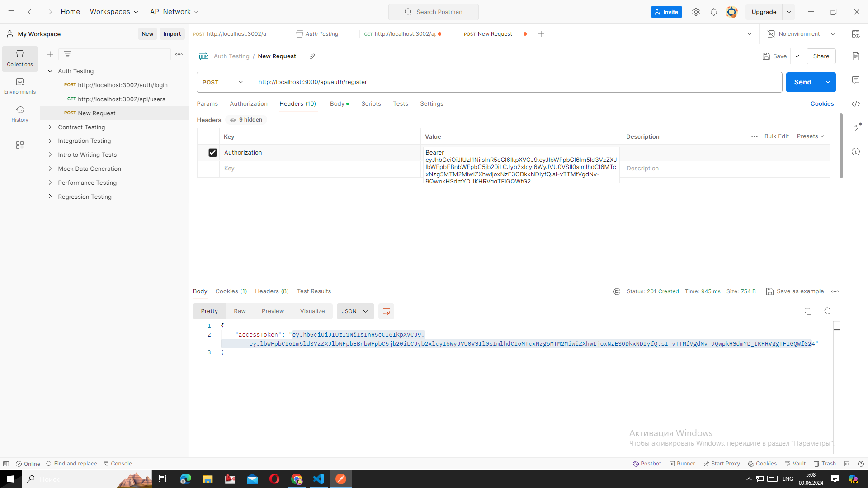Copy the response body using copy icon
This screenshot has width=868, height=488.
click(x=808, y=311)
